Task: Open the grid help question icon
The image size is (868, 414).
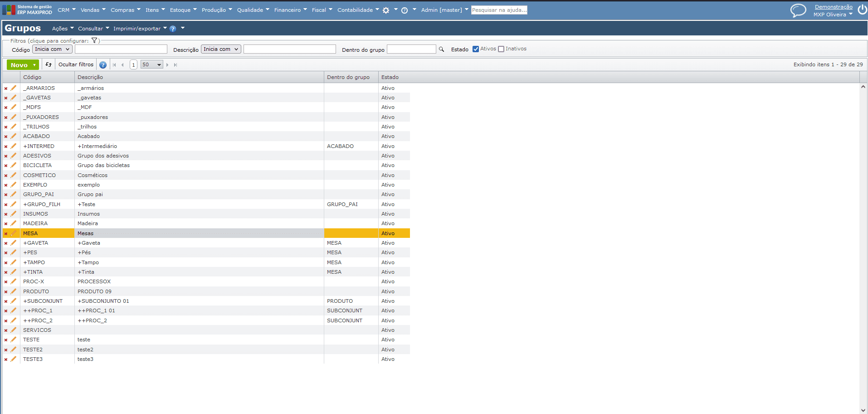Action: pos(103,65)
